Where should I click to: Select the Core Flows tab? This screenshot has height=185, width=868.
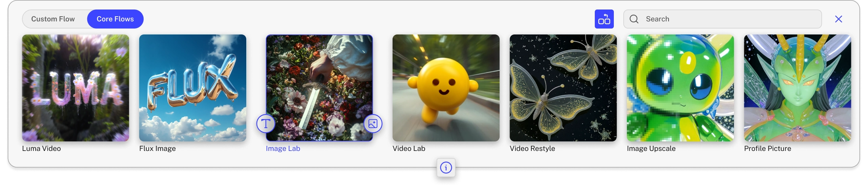click(x=115, y=19)
